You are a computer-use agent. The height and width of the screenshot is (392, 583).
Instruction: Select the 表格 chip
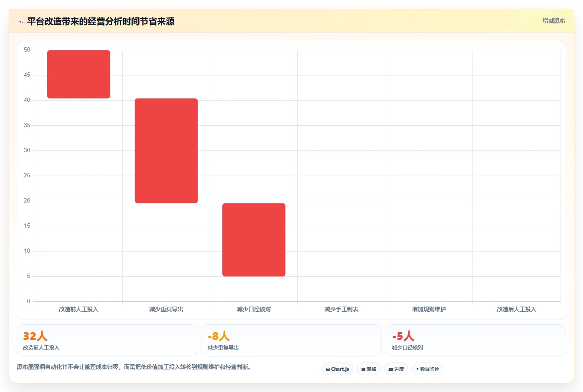pyautogui.click(x=369, y=369)
